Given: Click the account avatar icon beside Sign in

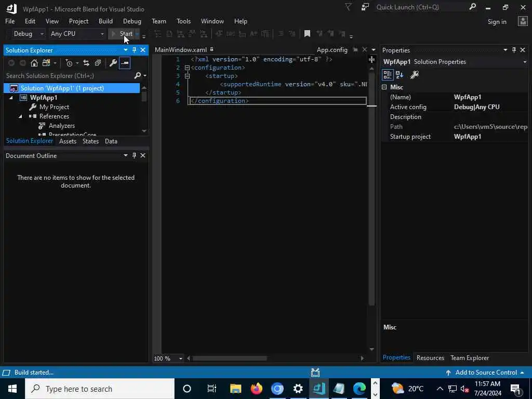Looking at the screenshot, I should click(x=523, y=21).
